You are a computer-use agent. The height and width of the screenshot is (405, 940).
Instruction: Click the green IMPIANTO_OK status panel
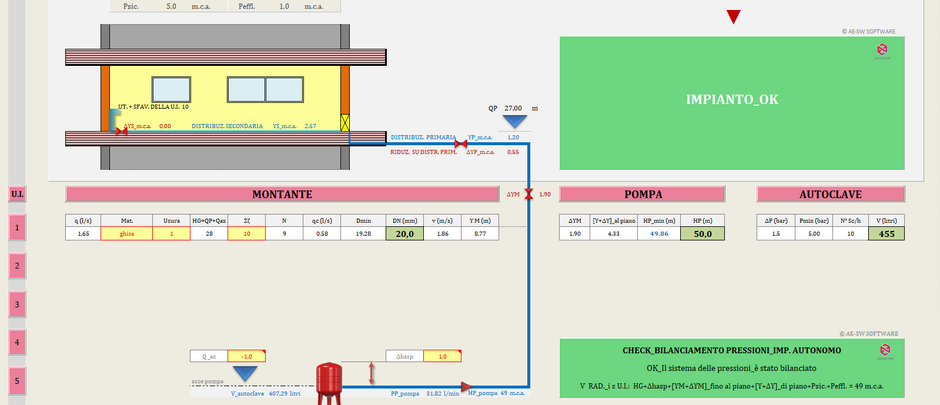tap(732, 101)
